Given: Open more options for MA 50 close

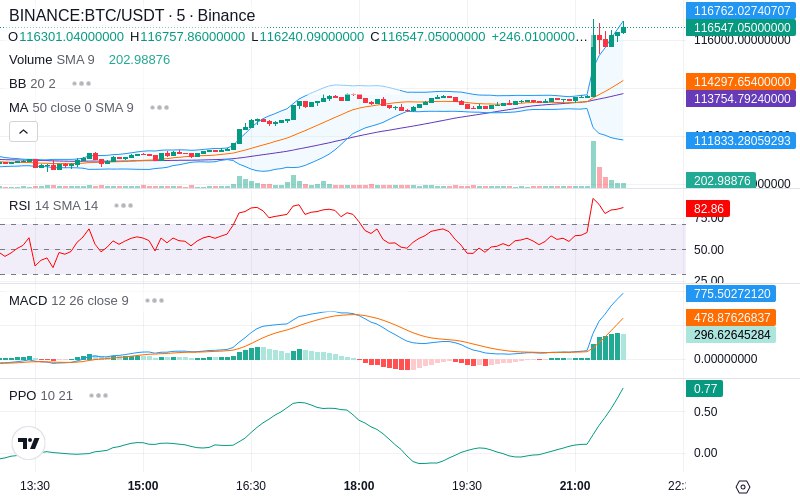Looking at the screenshot, I should tap(160, 108).
